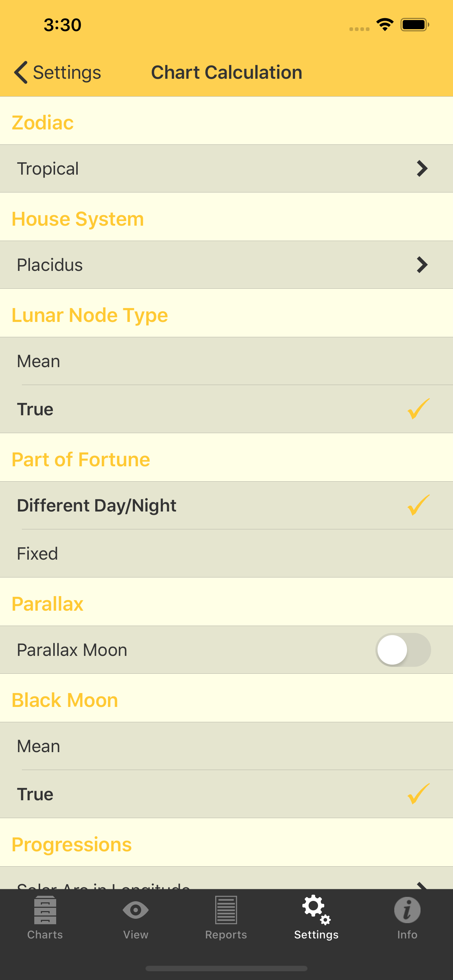Enable the Parallax Moon switch
Screen dimensions: 453x980
point(403,650)
